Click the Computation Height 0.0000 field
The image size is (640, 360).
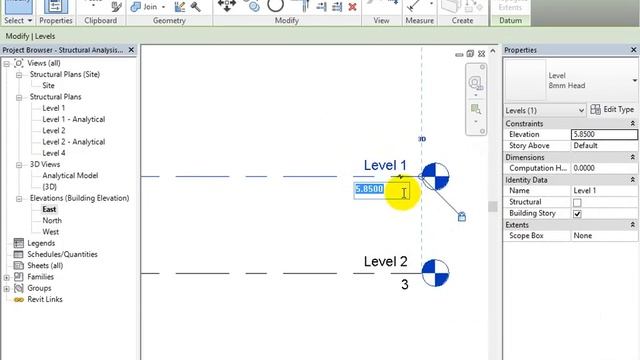[x=604, y=168]
